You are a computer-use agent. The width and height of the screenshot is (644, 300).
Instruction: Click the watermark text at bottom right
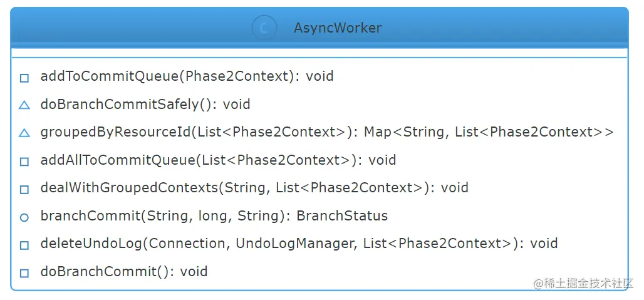[583, 284]
